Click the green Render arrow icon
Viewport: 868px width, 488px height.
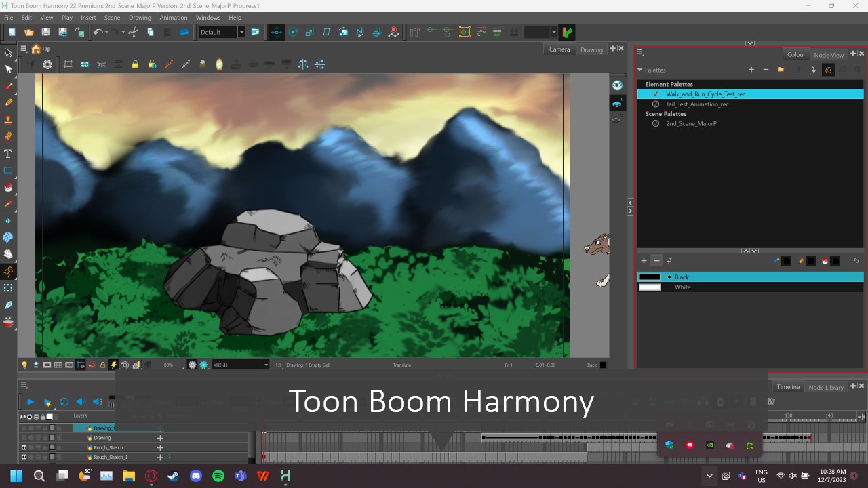(568, 32)
